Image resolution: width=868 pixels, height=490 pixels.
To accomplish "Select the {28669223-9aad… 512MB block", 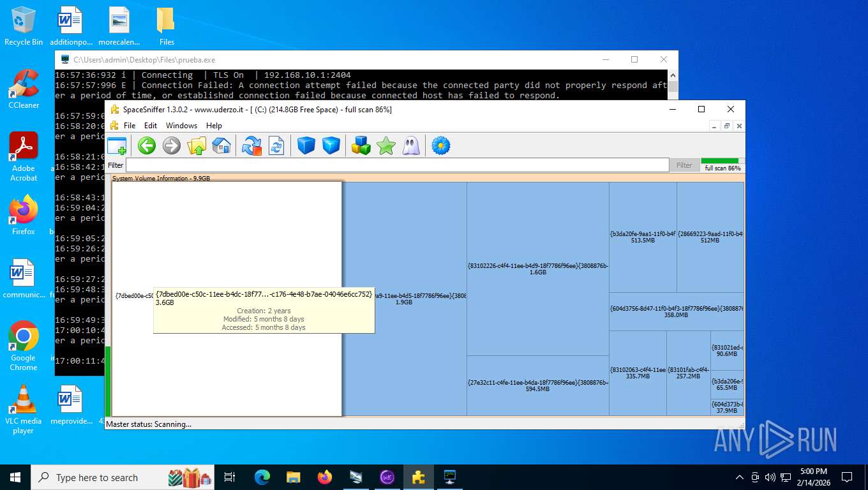I will [x=710, y=237].
